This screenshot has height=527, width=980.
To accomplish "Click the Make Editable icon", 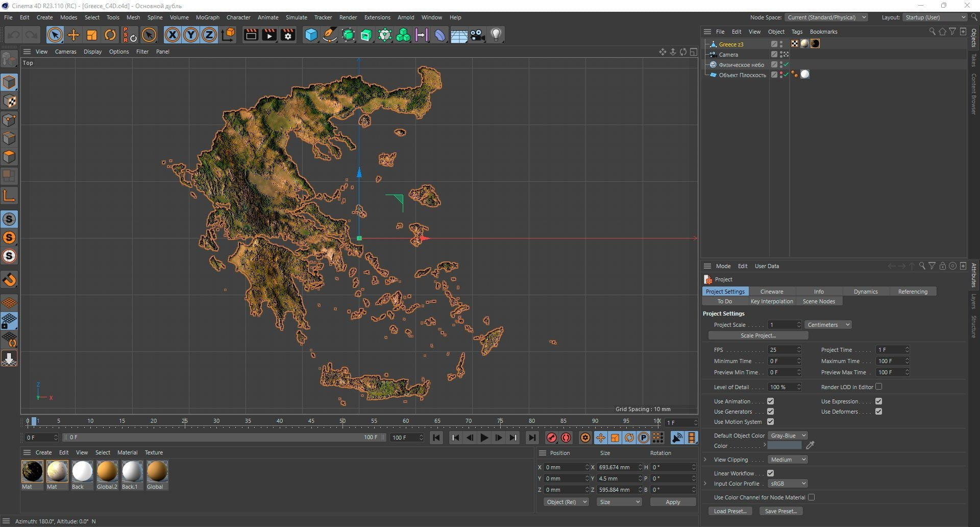I will click(10, 59).
